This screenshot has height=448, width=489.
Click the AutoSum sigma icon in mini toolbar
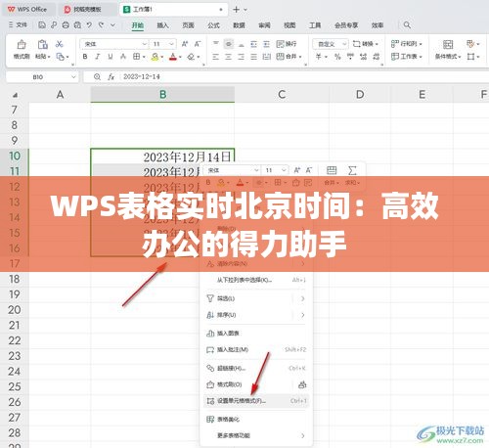(x=352, y=170)
